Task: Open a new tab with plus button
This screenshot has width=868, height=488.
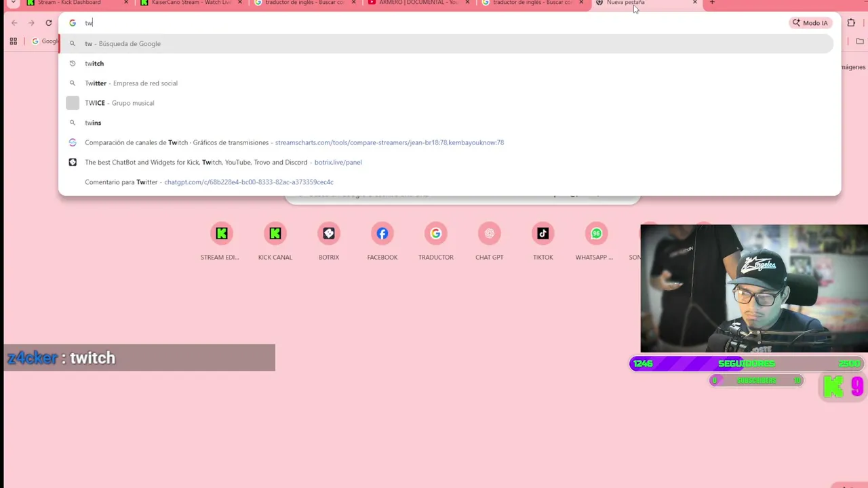Action: 712,3
